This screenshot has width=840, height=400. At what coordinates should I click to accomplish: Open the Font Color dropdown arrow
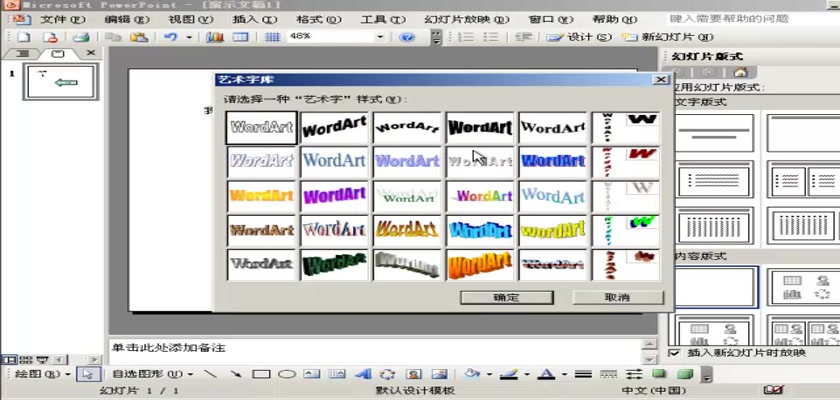[x=564, y=374]
